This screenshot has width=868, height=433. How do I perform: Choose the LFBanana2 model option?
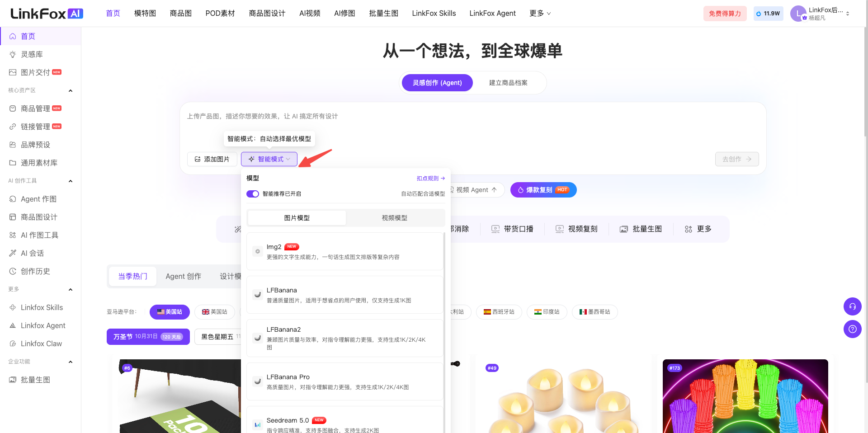pos(345,338)
